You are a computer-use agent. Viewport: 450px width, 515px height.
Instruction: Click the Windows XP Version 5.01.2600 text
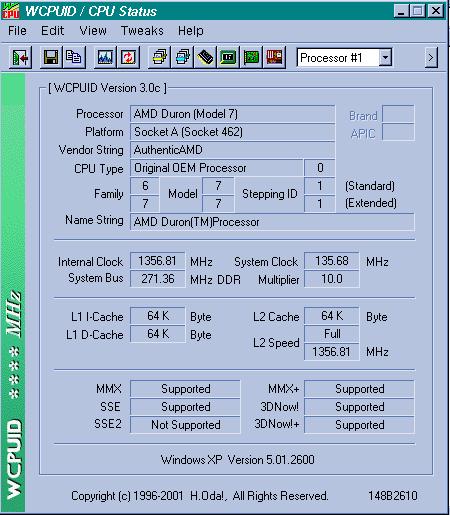click(x=238, y=460)
